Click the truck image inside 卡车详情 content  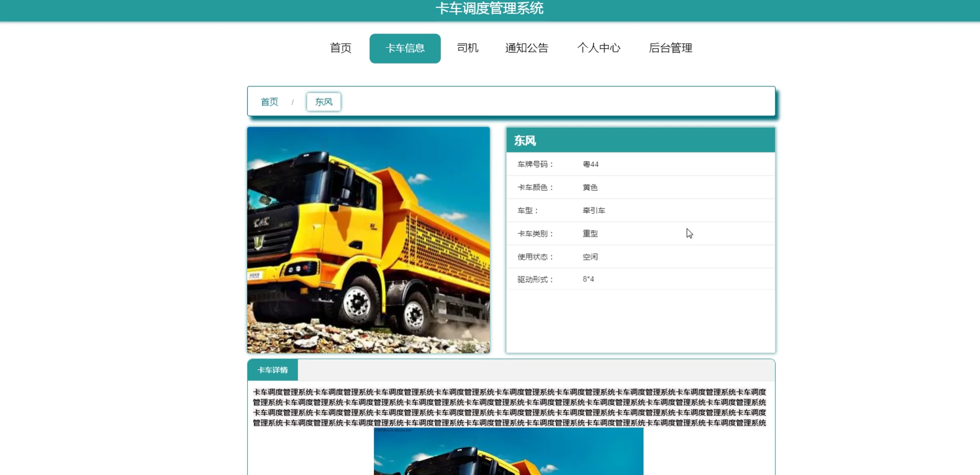point(509,451)
